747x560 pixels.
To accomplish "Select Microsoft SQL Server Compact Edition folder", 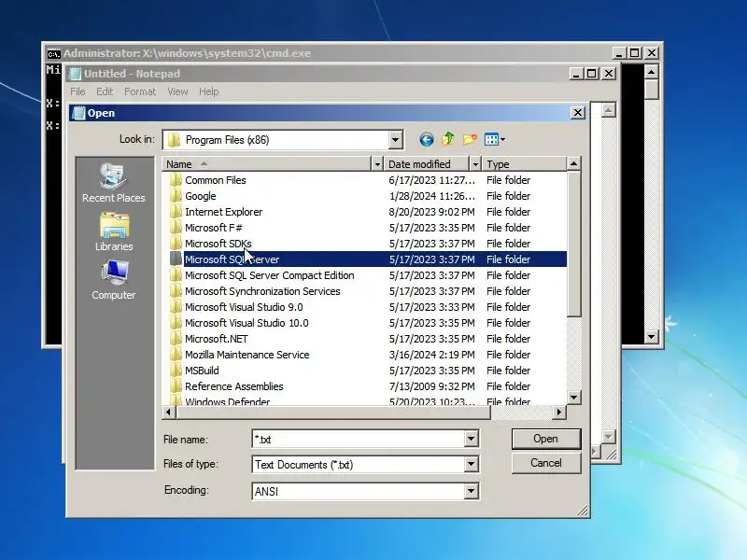I will [270, 275].
